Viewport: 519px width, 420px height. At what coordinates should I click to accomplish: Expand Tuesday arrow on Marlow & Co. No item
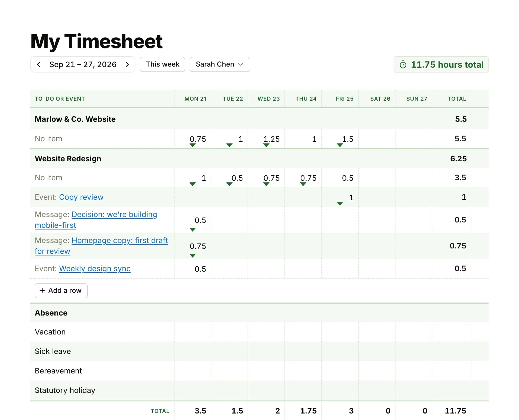click(x=229, y=145)
